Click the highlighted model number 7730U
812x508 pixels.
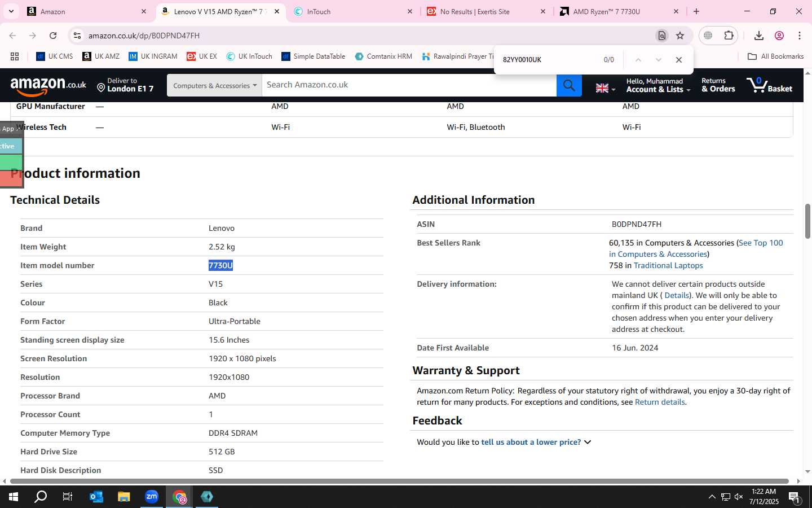220,265
